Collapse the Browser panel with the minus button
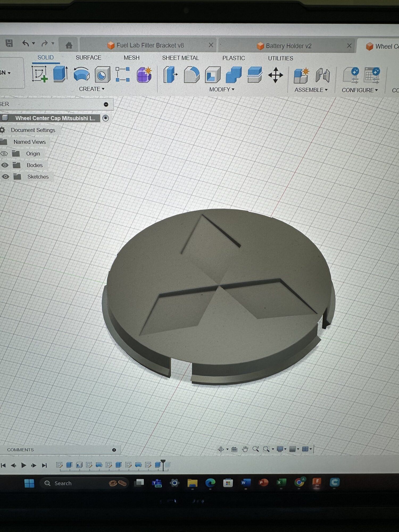The height and width of the screenshot is (532, 399). tap(106, 104)
